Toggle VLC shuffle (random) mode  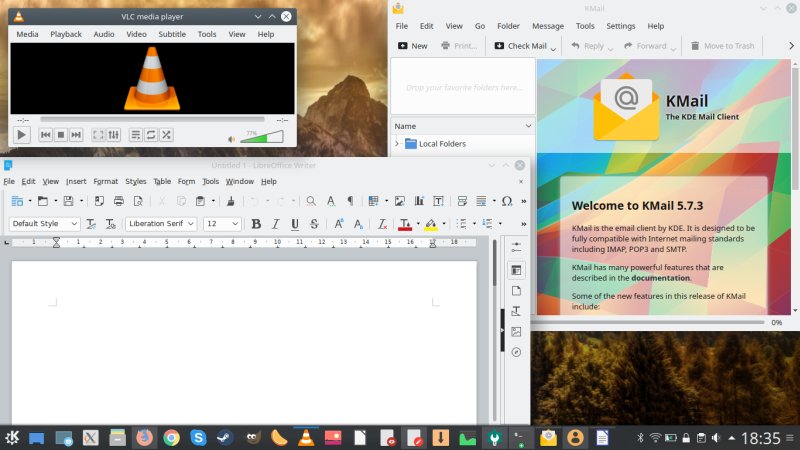click(x=166, y=135)
